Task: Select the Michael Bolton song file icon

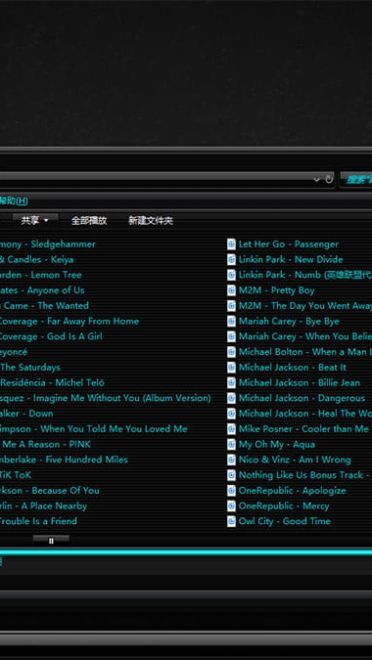Action: click(x=231, y=352)
